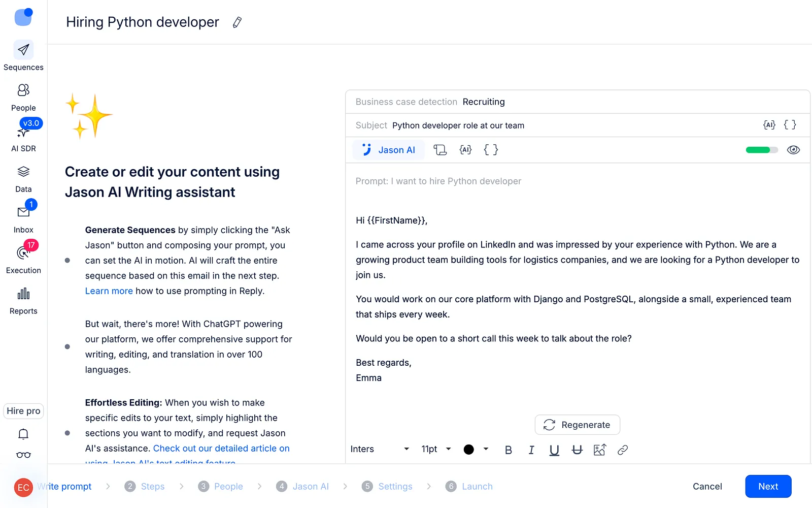Open the Learn more link
Image resolution: width=812 pixels, height=508 pixels.
[109, 291]
